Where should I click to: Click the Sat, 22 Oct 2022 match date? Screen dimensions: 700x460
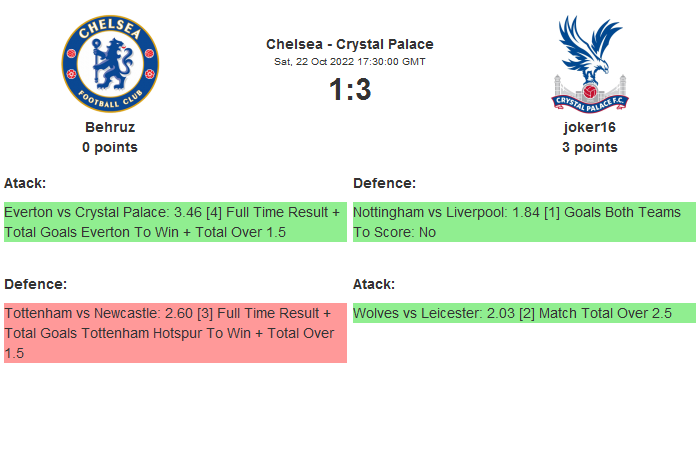350,62
